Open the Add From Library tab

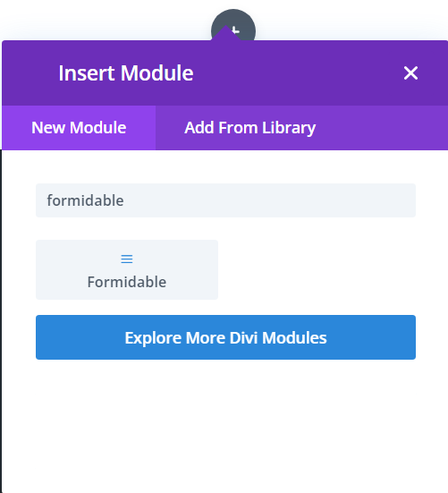[x=250, y=128]
